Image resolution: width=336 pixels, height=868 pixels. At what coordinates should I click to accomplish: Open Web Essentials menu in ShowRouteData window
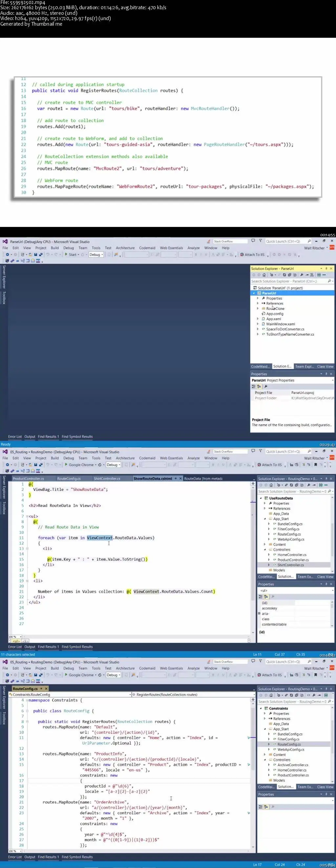171,458
